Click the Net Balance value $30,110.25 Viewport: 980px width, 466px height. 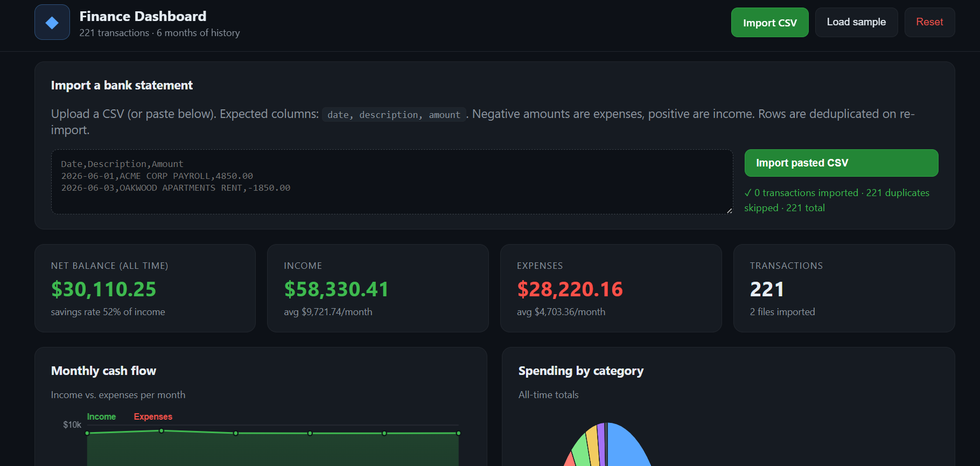tap(103, 289)
